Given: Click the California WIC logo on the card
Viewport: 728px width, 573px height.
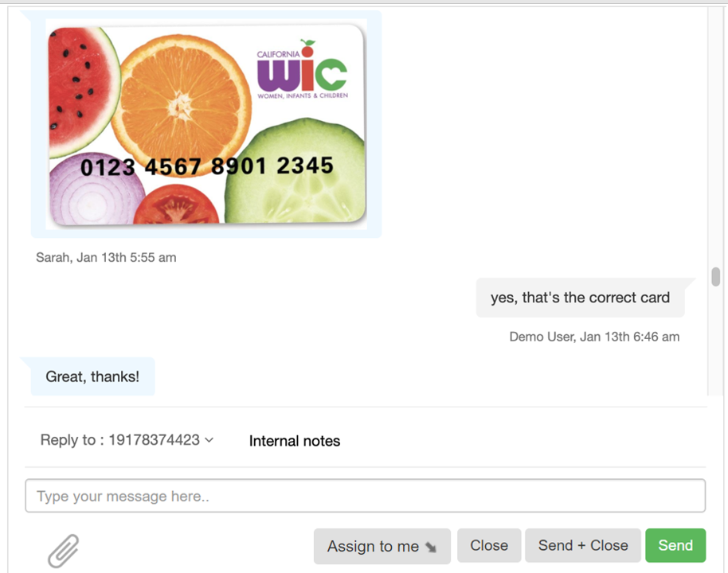Looking at the screenshot, I should 302,69.
